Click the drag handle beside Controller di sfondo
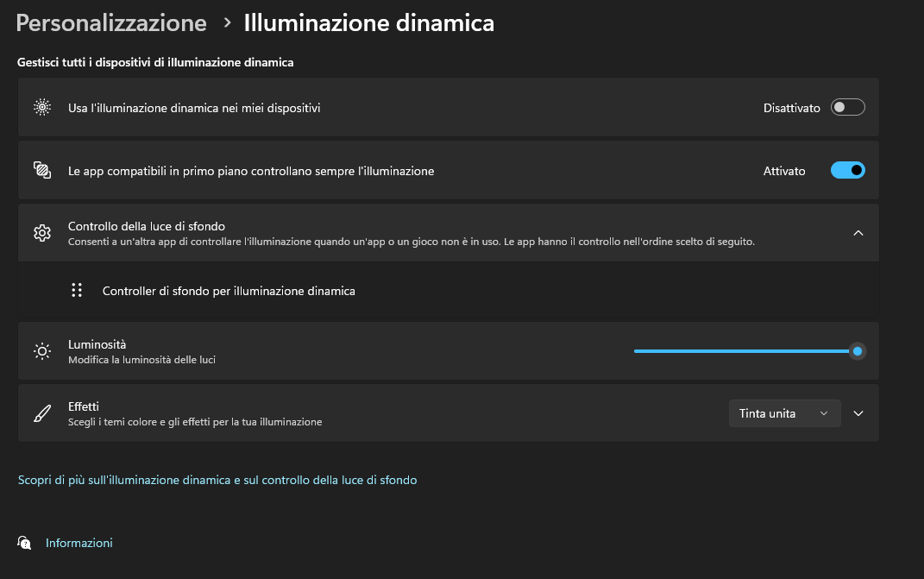 pos(77,291)
